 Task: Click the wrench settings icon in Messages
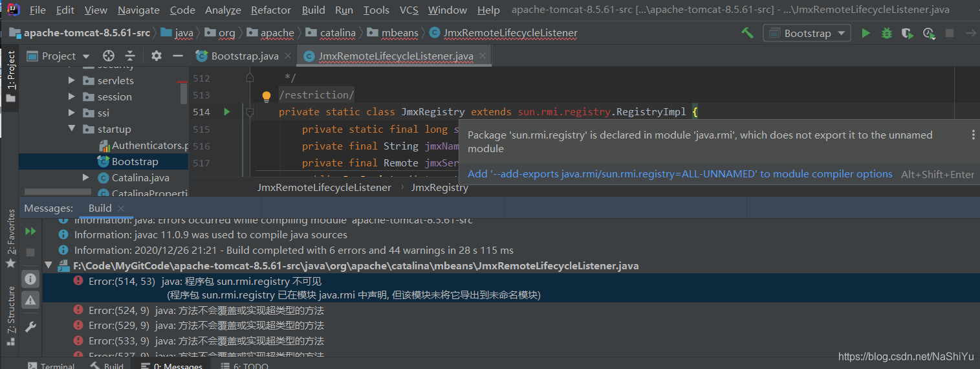pos(30,327)
